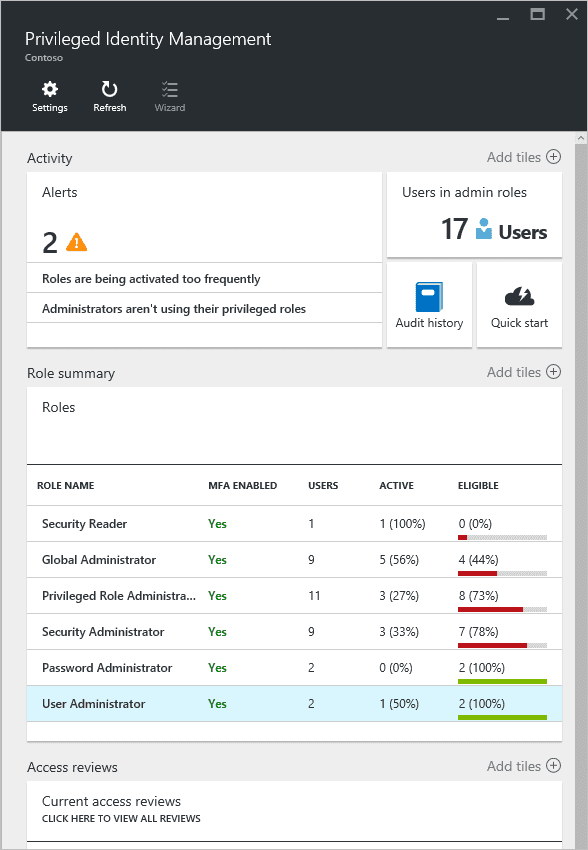This screenshot has width=588, height=850.
Task: Select the Security Reader role row
Action: (294, 524)
